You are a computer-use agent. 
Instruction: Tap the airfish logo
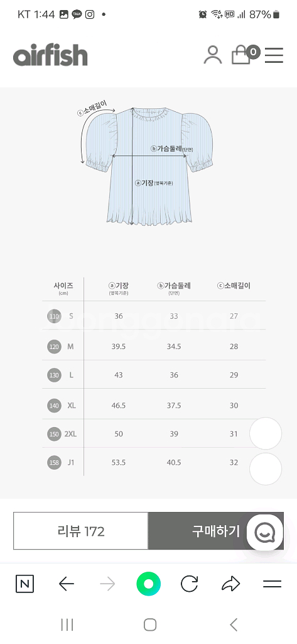click(50, 56)
